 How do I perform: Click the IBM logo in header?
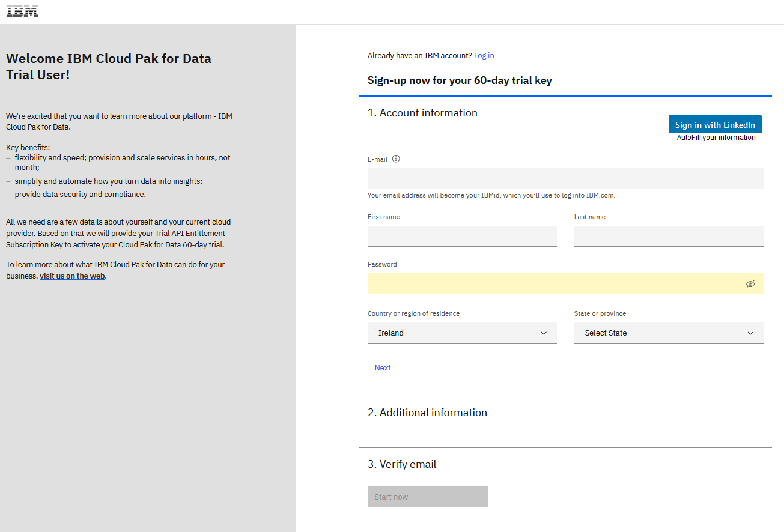click(22, 11)
